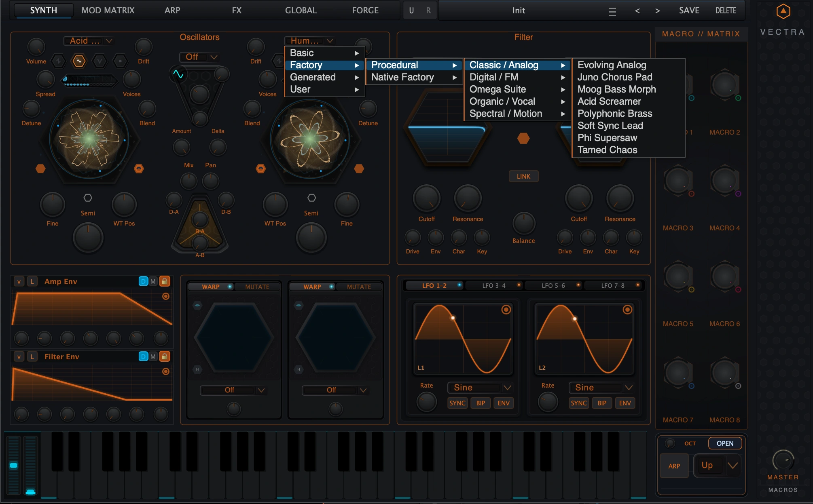Toggle the D button on Amp Env
This screenshot has width=813, height=504.
[143, 281]
